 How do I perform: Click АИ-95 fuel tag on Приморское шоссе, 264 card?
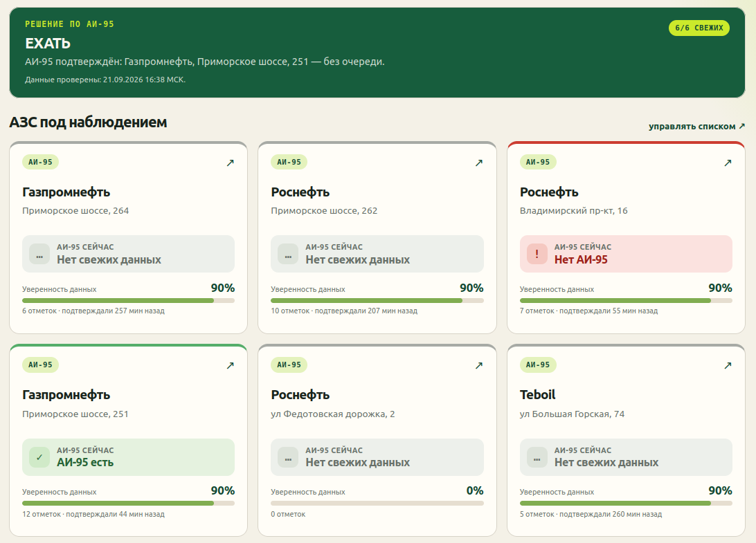[40, 162]
